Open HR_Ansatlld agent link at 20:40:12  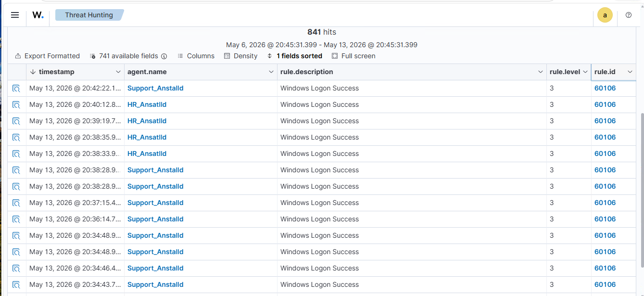(x=147, y=104)
